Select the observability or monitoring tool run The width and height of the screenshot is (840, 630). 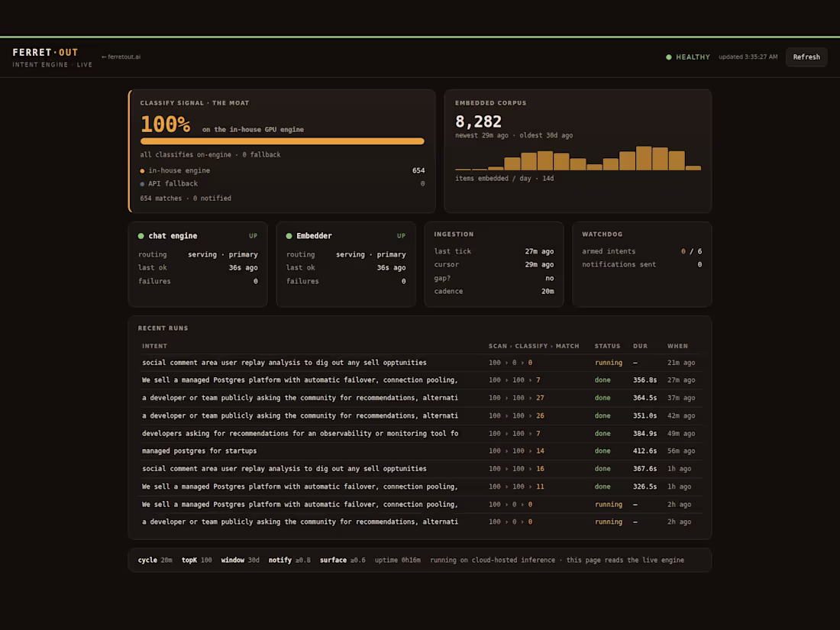click(420, 434)
